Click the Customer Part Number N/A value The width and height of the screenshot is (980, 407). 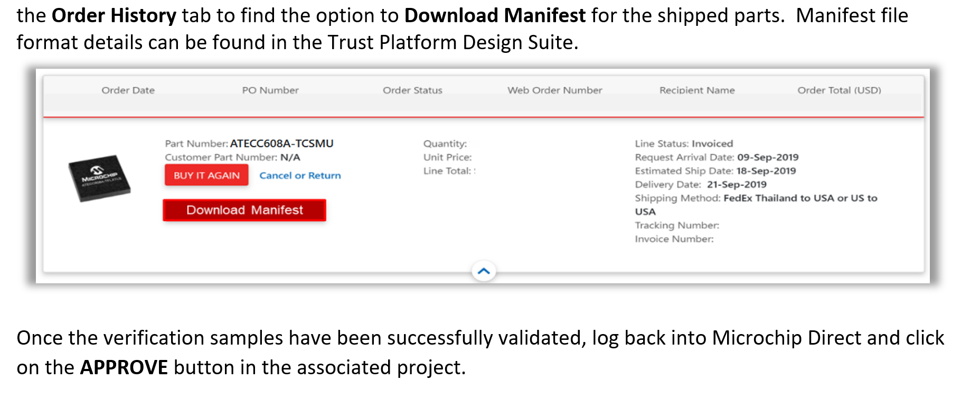click(x=232, y=157)
